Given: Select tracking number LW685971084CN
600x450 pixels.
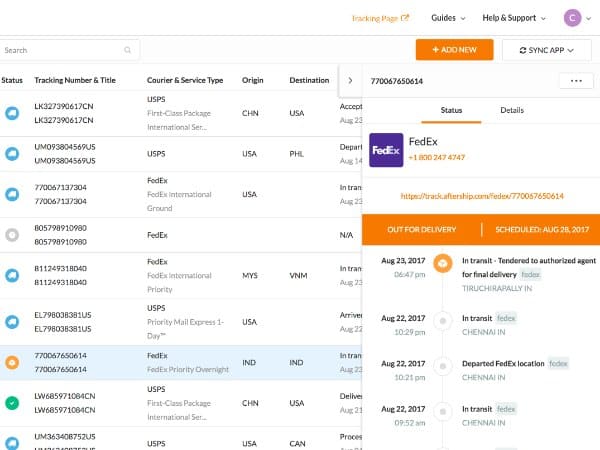Looking at the screenshot, I should pyautogui.click(x=64, y=396).
